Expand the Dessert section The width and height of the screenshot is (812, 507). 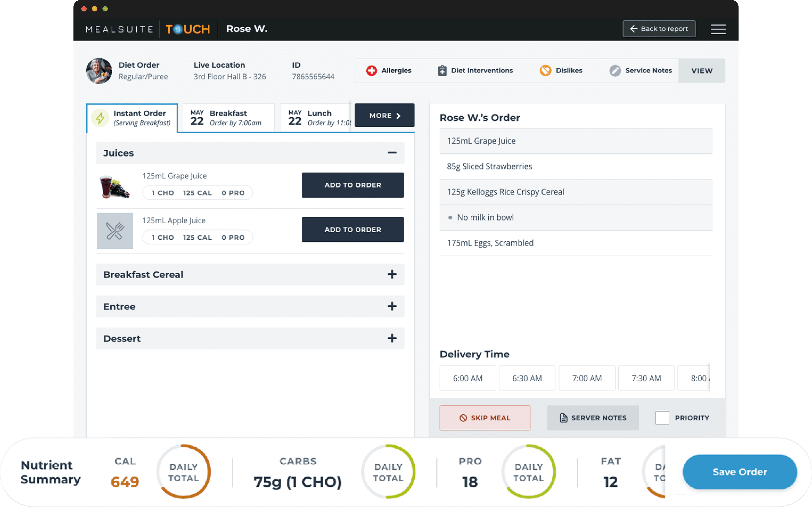tap(392, 338)
